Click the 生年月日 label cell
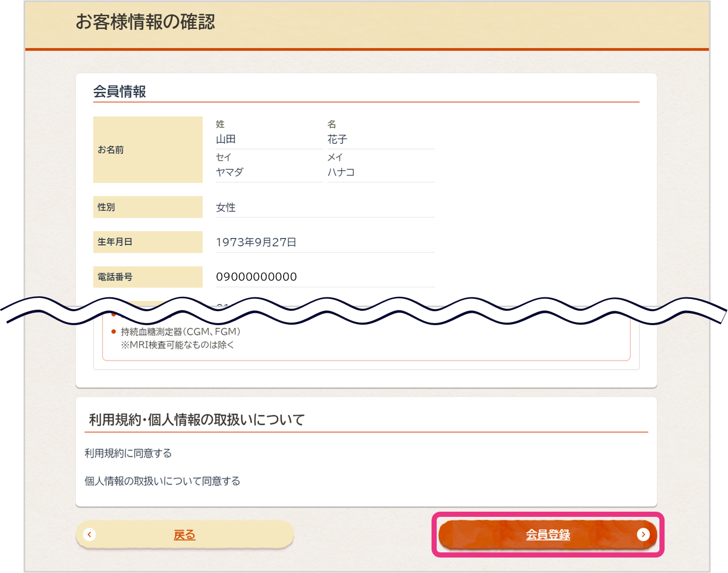 click(x=147, y=242)
